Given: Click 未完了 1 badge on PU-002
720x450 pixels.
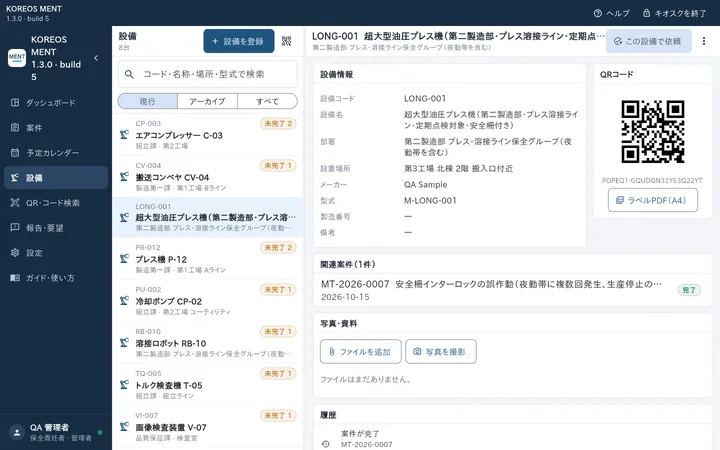Looking at the screenshot, I should (x=278, y=290).
